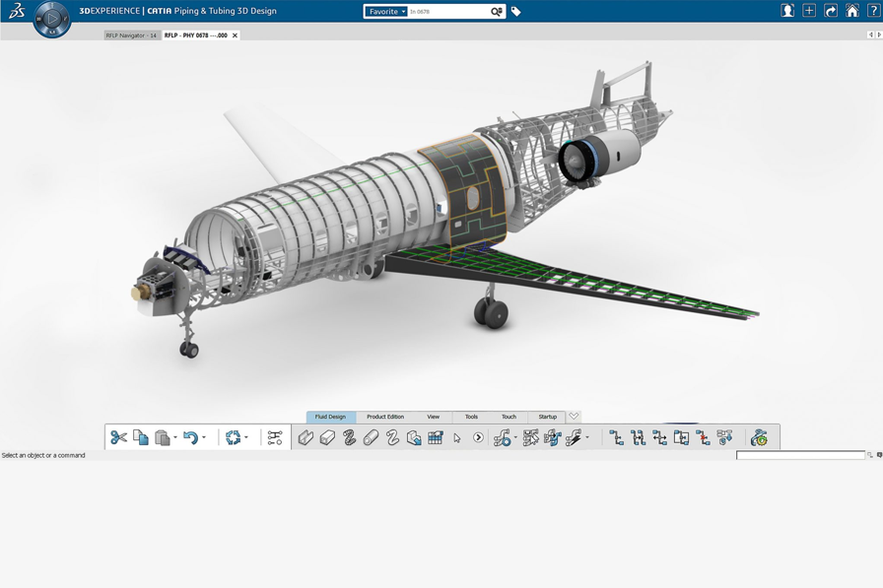This screenshot has height=588, width=883.
Task: Click the down-arrow tree download icon
Action: coord(724,437)
